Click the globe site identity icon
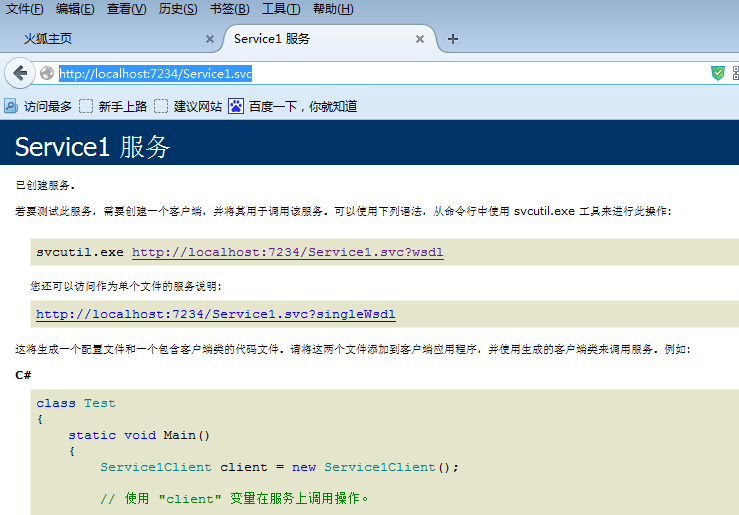The height and width of the screenshot is (515, 739). tap(47, 74)
